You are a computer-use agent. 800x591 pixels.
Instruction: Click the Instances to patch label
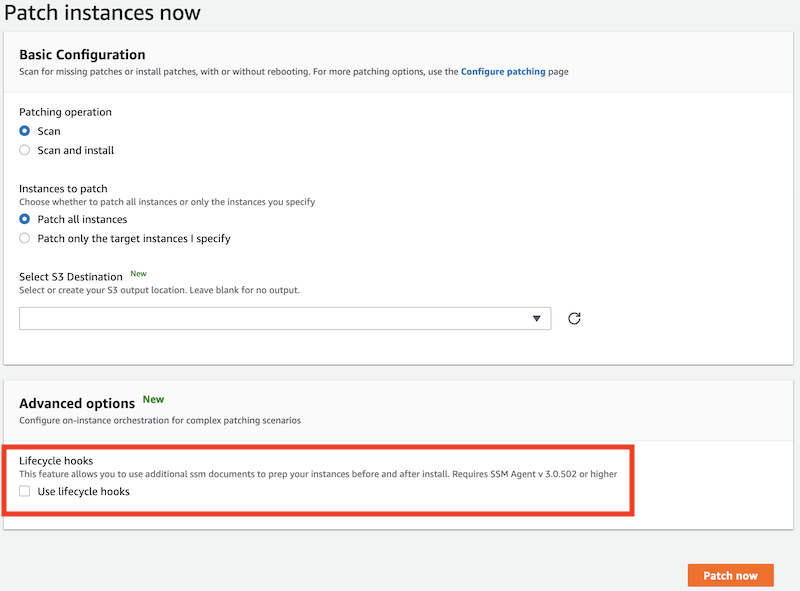(65, 188)
